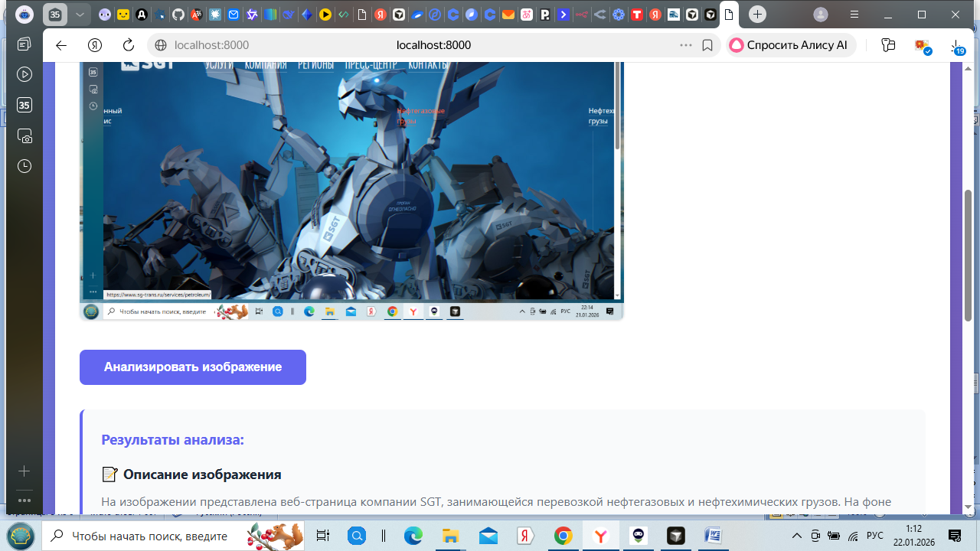Switch to the GitHub tab
The height and width of the screenshot is (551, 980).
pyautogui.click(x=178, y=15)
